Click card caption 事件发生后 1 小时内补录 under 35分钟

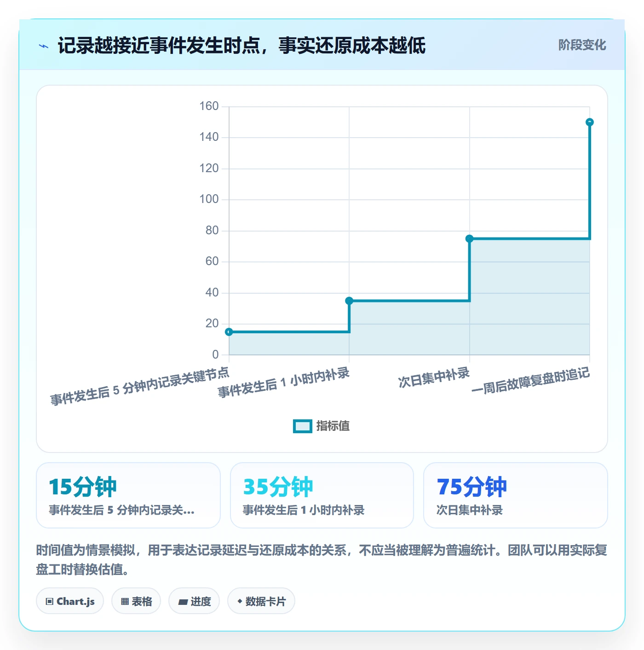[304, 510]
